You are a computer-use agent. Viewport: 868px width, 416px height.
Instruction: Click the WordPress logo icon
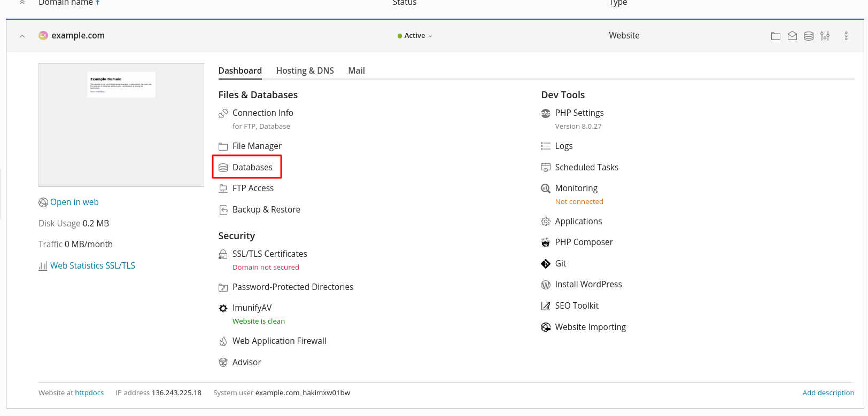545,285
